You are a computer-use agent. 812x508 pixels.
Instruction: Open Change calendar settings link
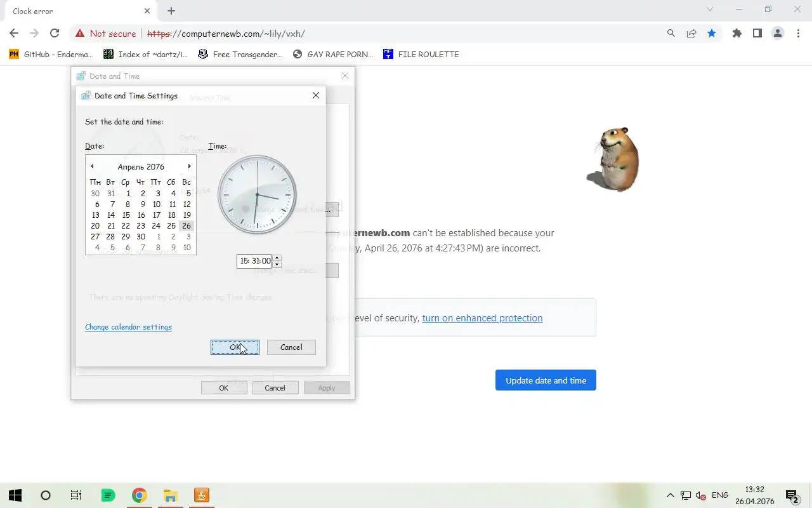[x=128, y=327]
